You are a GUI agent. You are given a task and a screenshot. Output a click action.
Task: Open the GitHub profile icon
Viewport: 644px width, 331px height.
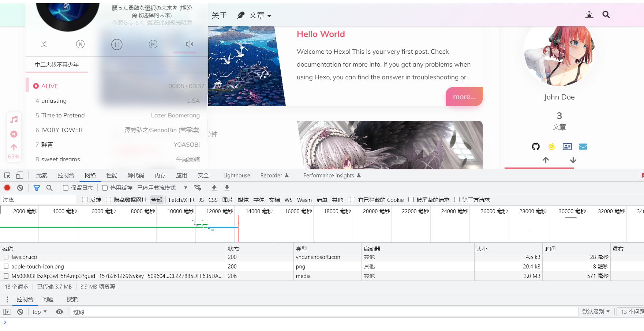click(x=536, y=147)
